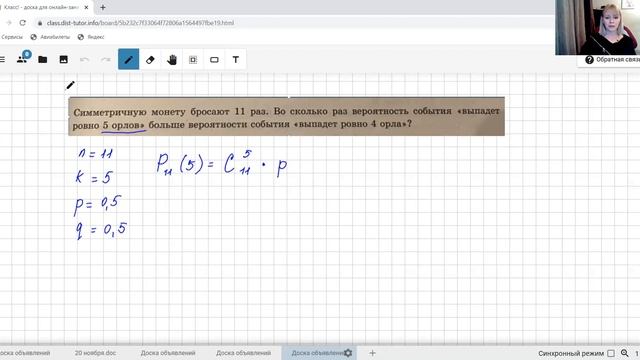The width and height of the screenshot is (640, 360).
Task: Select the Pen drawing tool
Action: 129,59
